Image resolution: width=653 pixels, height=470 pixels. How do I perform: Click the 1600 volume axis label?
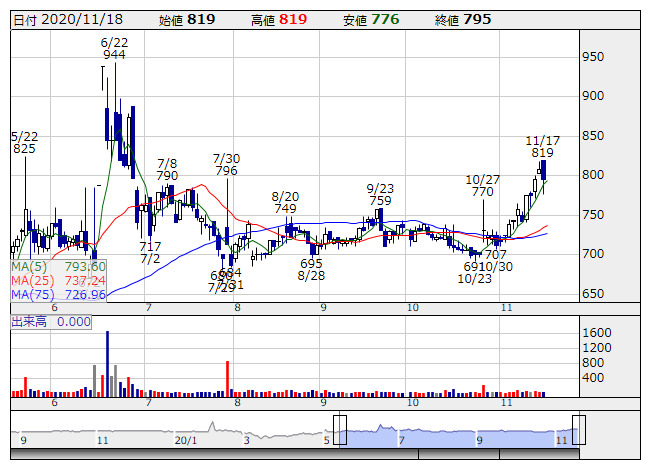tap(597, 333)
